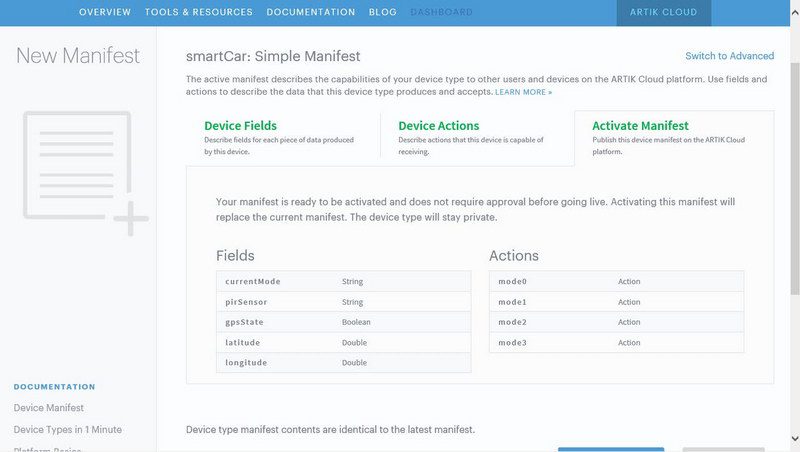Follow the LEARN MORE link
Viewport: 800px width, 452px height.
point(523,92)
